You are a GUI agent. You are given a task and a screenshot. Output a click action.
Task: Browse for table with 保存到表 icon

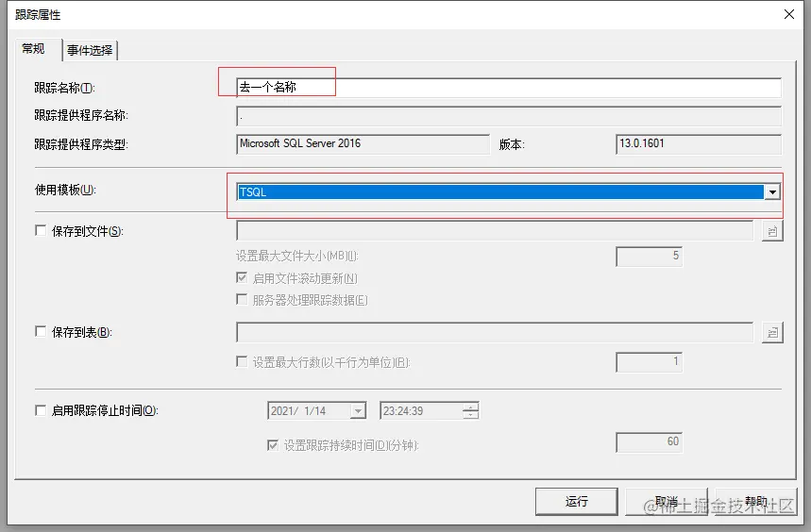tap(772, 332)
